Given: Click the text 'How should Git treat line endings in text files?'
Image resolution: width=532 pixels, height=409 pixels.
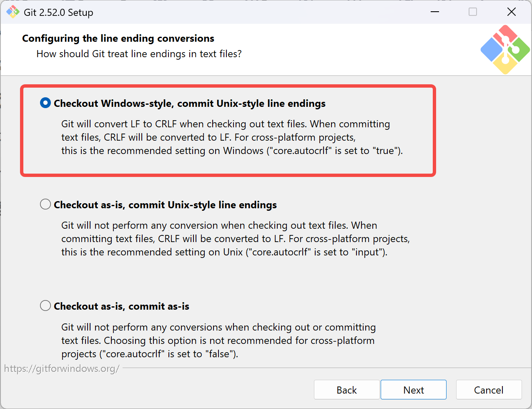Looking at the screenshot, I should pyautogui.click(x=139, y=54).
